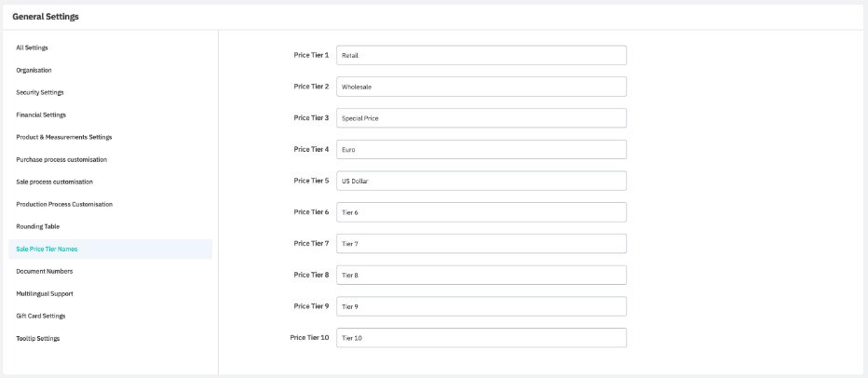Click the Price Tier 10 text box

pos(481,337)
